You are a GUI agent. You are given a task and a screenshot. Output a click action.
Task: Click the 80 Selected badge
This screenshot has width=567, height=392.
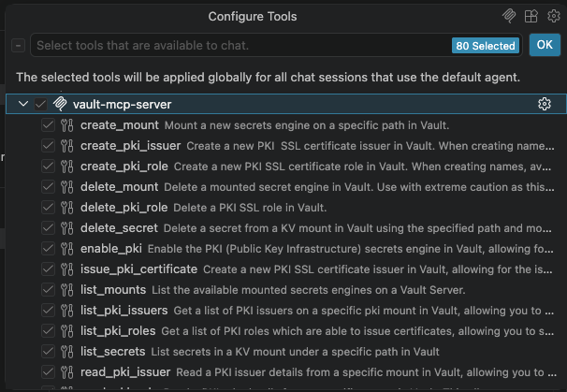(x=486, y=45)
